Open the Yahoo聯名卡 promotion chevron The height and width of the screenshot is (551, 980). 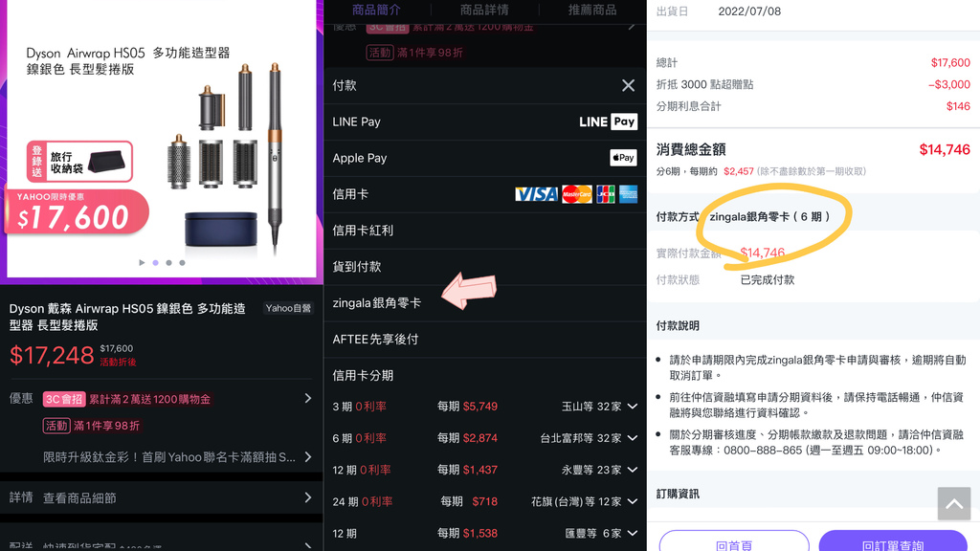pos(307,457)
